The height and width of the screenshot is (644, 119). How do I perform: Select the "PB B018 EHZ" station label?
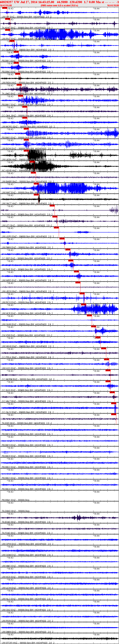[9, 434]
